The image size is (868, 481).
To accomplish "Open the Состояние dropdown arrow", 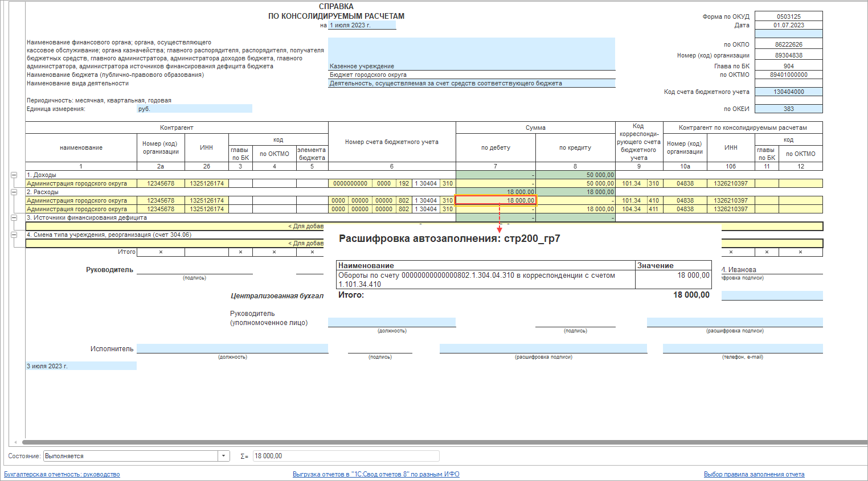I will pos(224,456).
